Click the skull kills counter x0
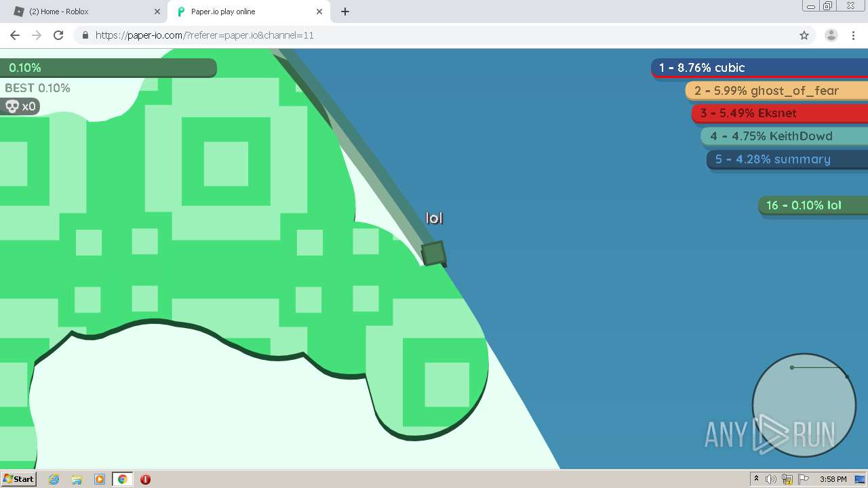Viewport: 868px width, 488px height. [20, 106]
